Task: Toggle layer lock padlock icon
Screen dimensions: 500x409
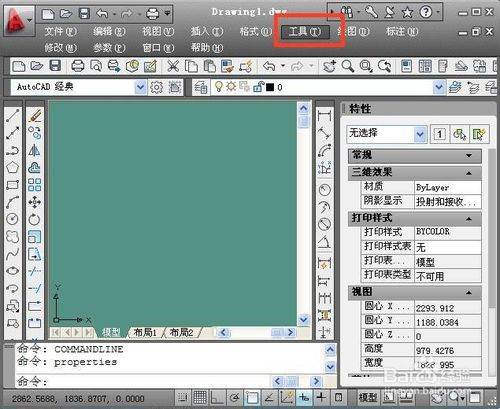Action: point(258,87)
